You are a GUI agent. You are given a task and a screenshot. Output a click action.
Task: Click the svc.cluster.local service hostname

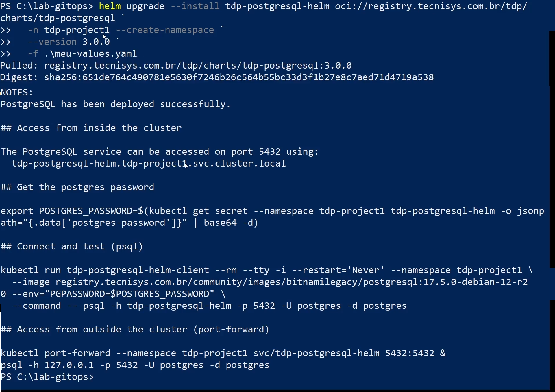pyautogui.click(x=149, y=164)
